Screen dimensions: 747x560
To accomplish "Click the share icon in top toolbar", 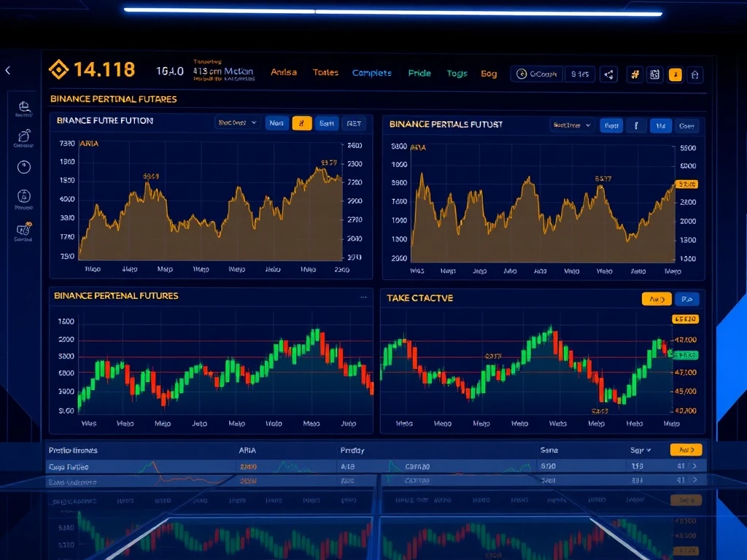I will 609,74.
